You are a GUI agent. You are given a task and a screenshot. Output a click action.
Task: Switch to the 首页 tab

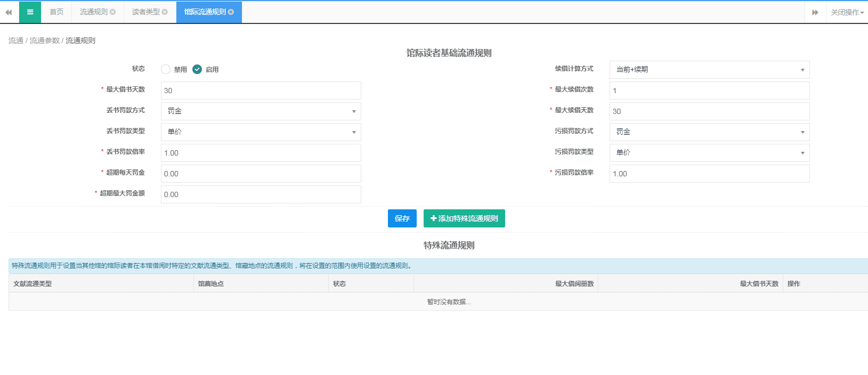[56, 12]
